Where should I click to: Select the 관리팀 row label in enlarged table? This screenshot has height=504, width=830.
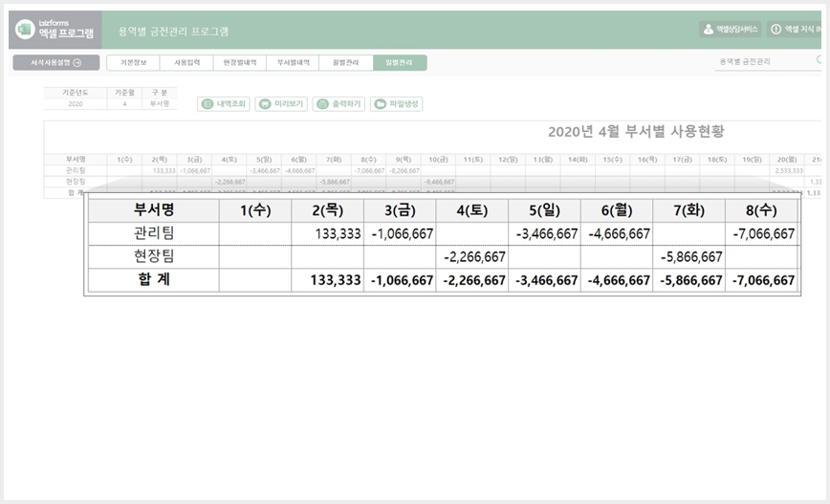[x=154, y=233]
